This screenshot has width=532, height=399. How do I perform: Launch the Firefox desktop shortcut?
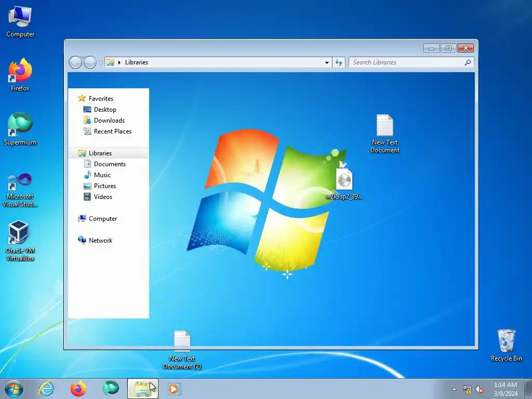tap(20, 75)
